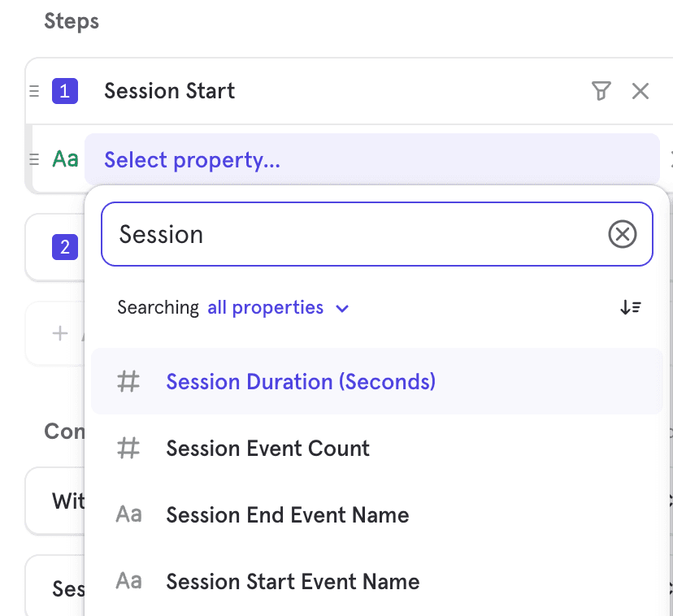The image size is (673, 616).
Task: Select Session Start Event Name property
Action: (293, 582)
